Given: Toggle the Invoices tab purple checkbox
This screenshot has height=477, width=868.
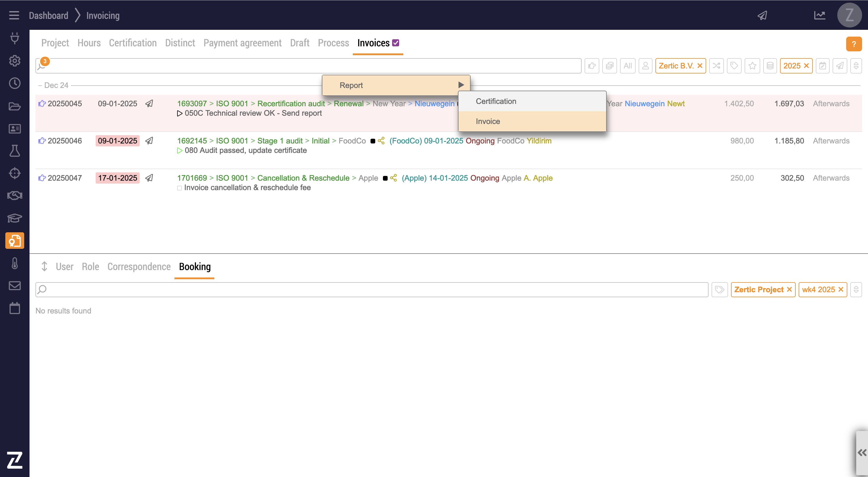Looking at the screenshot, I should (396, 43).
